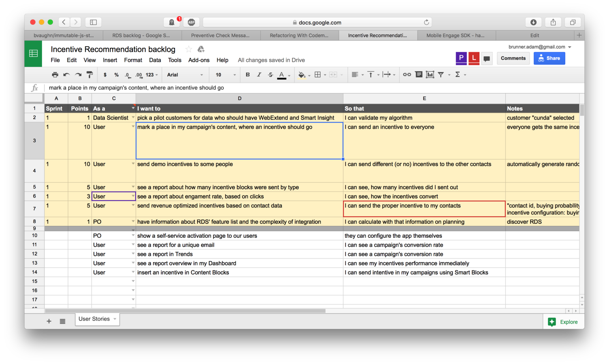Open the User Stories tab dropdown arrow
The width and height of the screenshot is (609, 364).
(115, 319)
